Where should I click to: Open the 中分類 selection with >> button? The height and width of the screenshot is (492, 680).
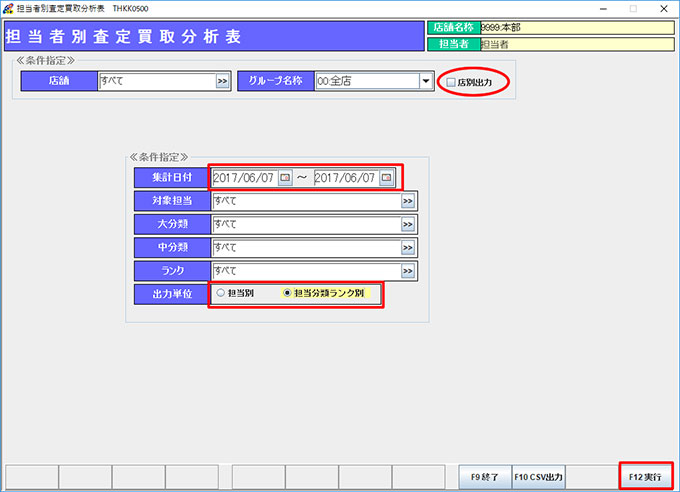tap(408, 248)
